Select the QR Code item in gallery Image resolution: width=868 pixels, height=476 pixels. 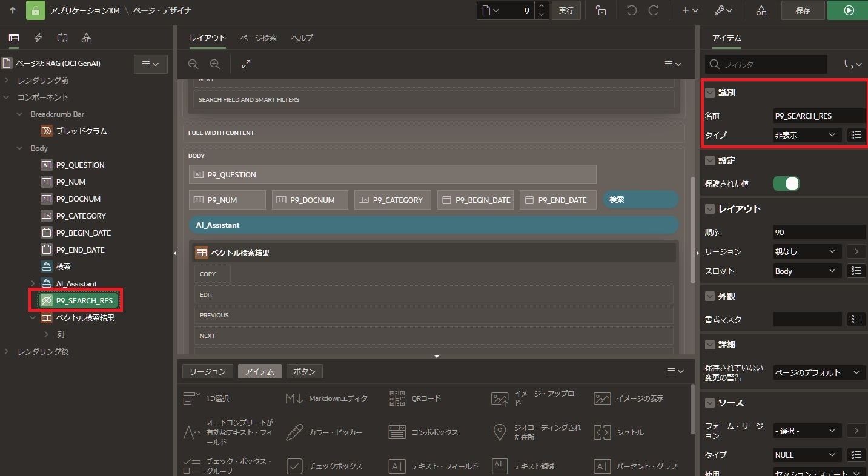click(415, 398)
